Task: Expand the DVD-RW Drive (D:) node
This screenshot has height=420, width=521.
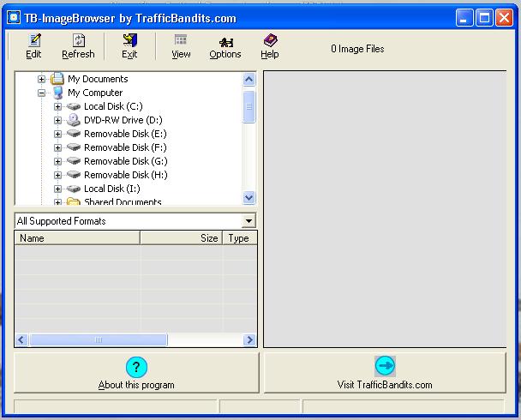Action: [x=57, y=120]
